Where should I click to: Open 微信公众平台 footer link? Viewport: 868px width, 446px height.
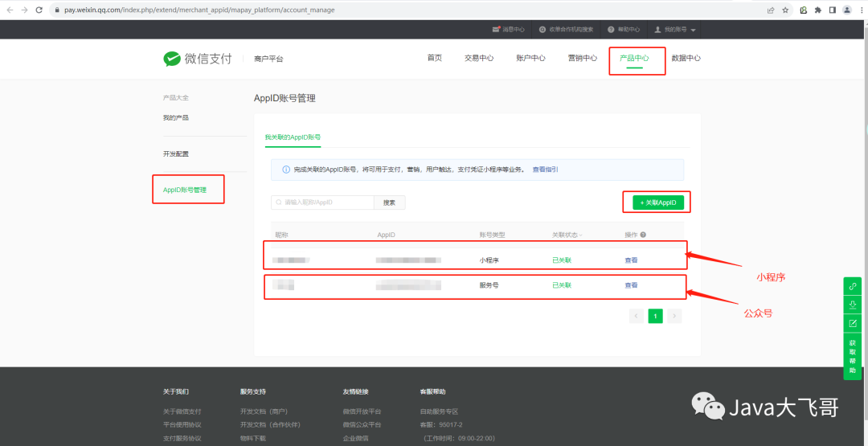pyautogui.click(x=362, y=425)
